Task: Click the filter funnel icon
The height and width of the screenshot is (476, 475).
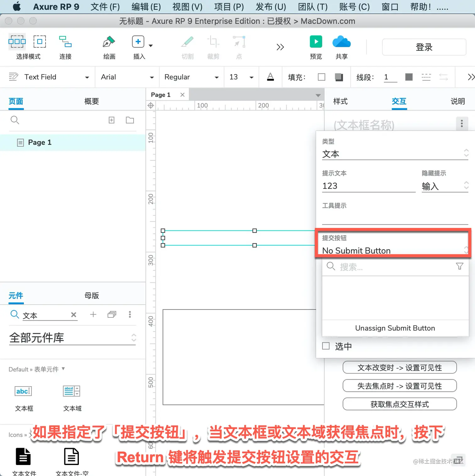Action: click(460, 266)
